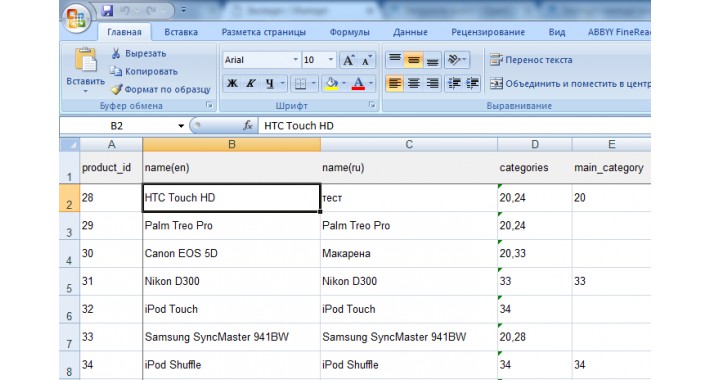
Task: Open the Шрифт dialog launcher
Action: pyautogui.click(x=372, y=105)
